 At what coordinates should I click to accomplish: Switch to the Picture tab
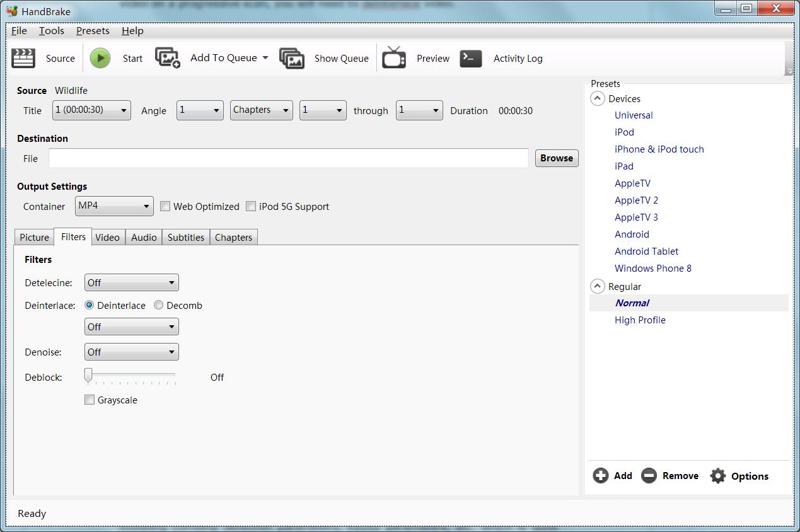point(34,237)
